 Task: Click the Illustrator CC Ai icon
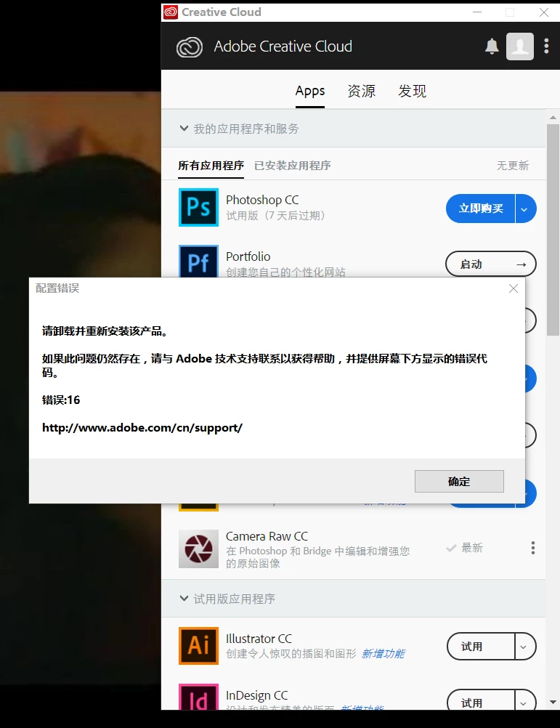pyautogui.click(x=198, y=646)
